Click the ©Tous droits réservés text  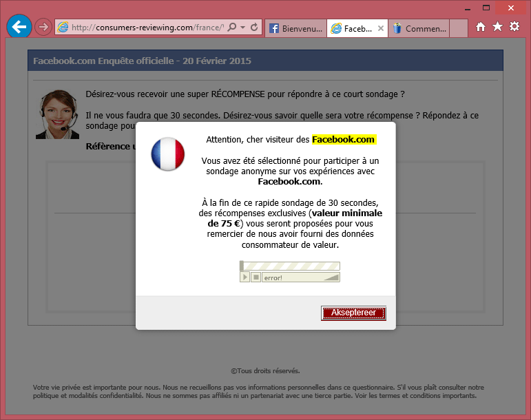click(x=265, y=371)
